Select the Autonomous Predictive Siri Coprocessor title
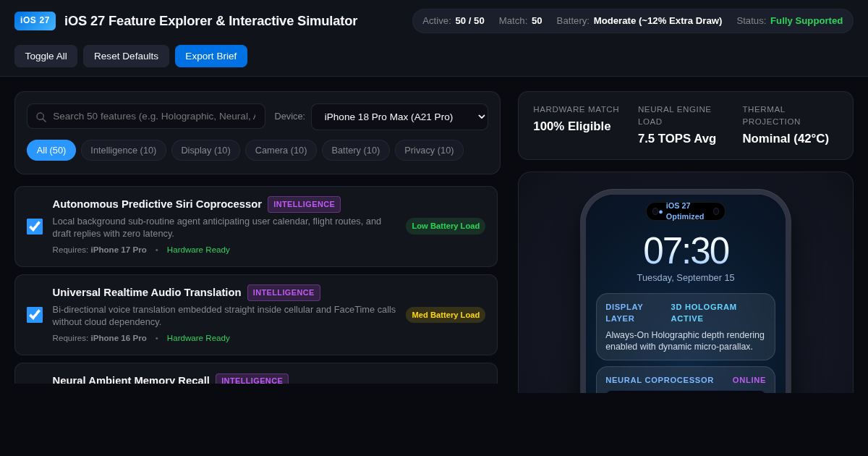Screen dimensions: 868x456 pyautogui.click(x=157, y=204)
